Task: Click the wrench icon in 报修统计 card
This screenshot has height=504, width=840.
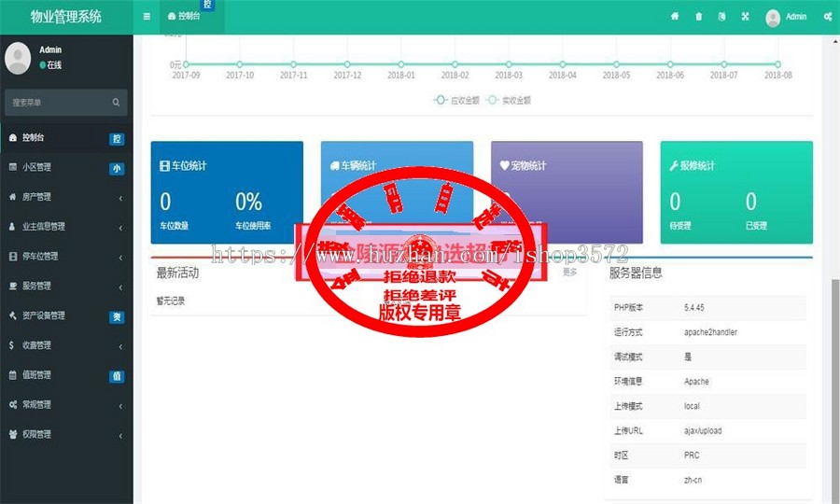Action: click(x=674, y=165)
